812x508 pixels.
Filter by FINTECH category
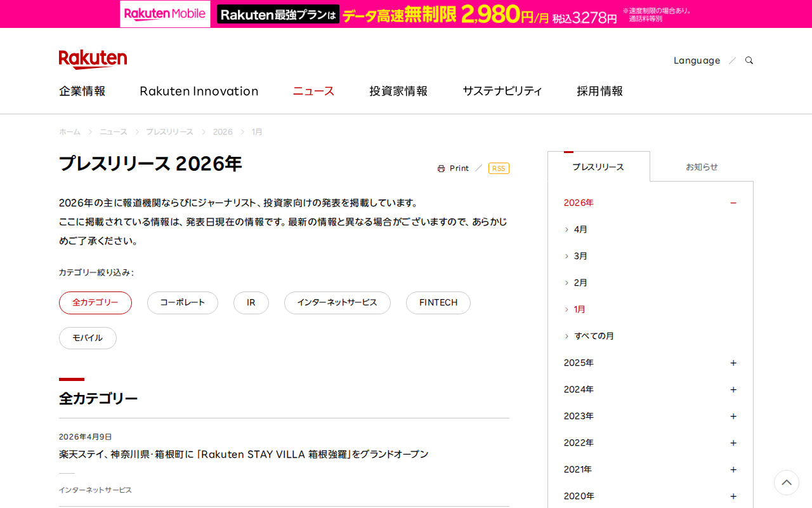pyautogui.click(x=438, y=303)
